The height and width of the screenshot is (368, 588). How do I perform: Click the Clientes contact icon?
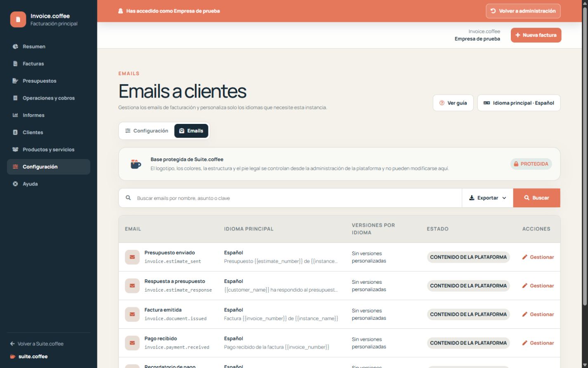(x=15, y=132)
